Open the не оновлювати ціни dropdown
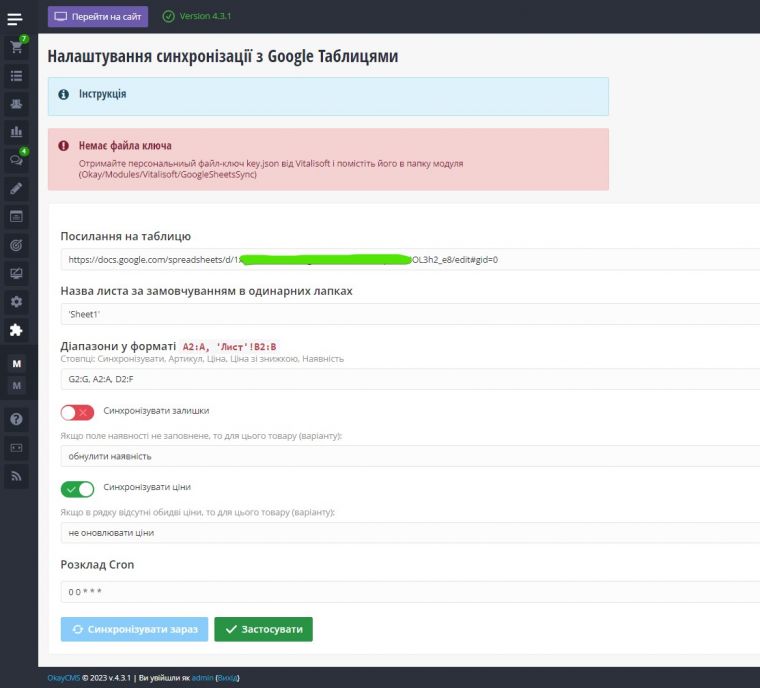The image size is (760, 688). [410, 533]
